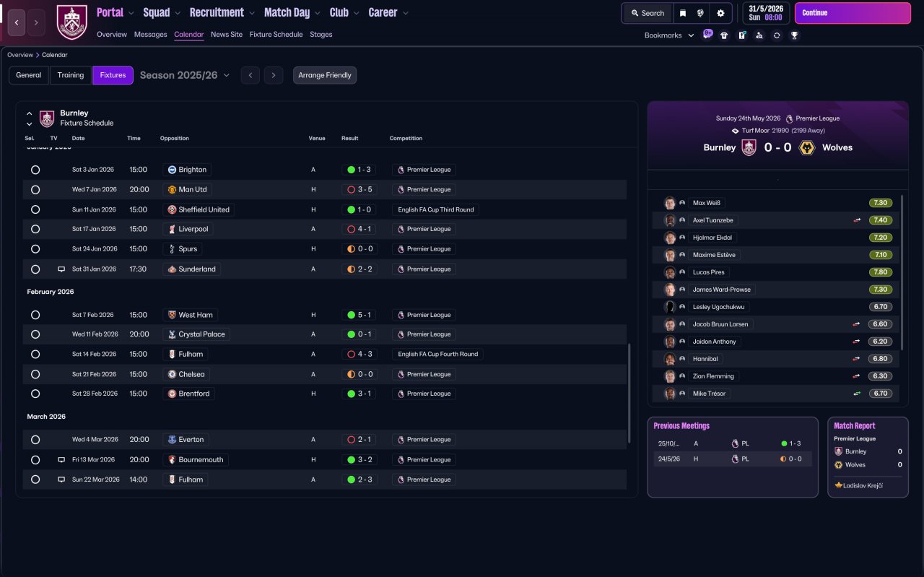Click the English FA Cup Fourth Round competition label

coord(437,355)
